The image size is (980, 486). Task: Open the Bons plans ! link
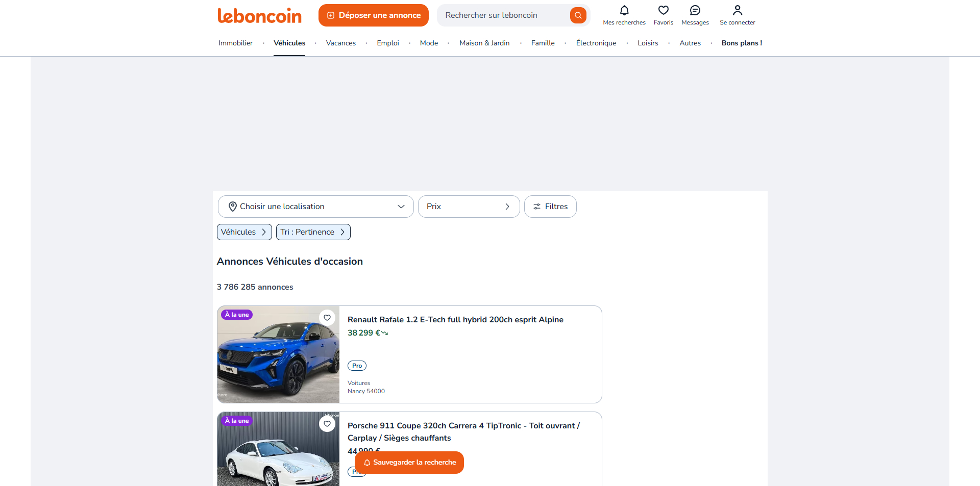coord(742,43)
